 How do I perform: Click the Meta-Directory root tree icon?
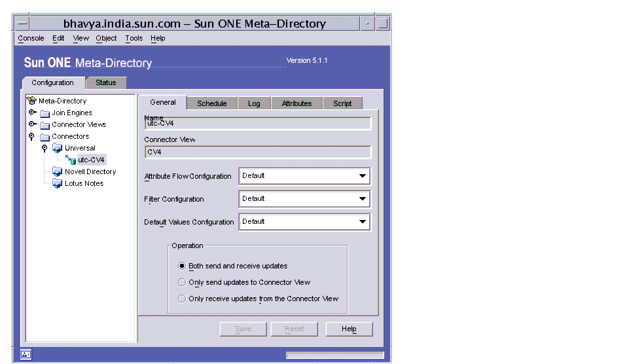31,101
